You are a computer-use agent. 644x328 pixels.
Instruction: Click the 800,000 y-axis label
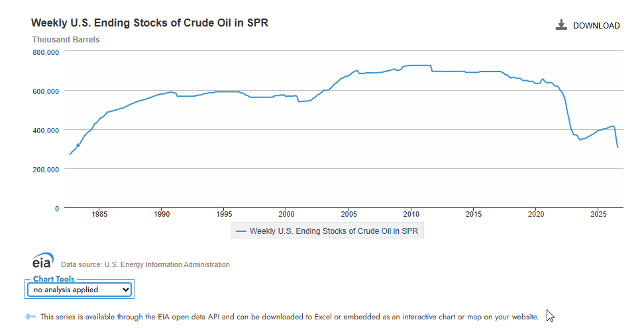46,52
